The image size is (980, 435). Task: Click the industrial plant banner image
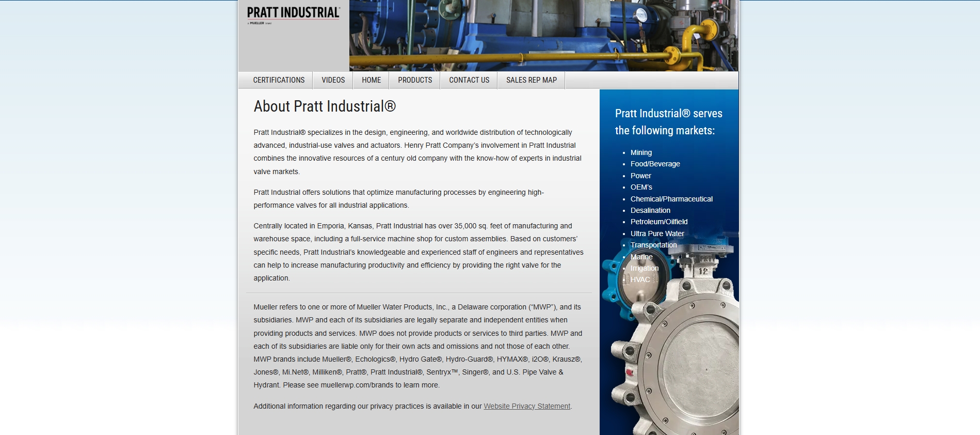tap(543, 35)
